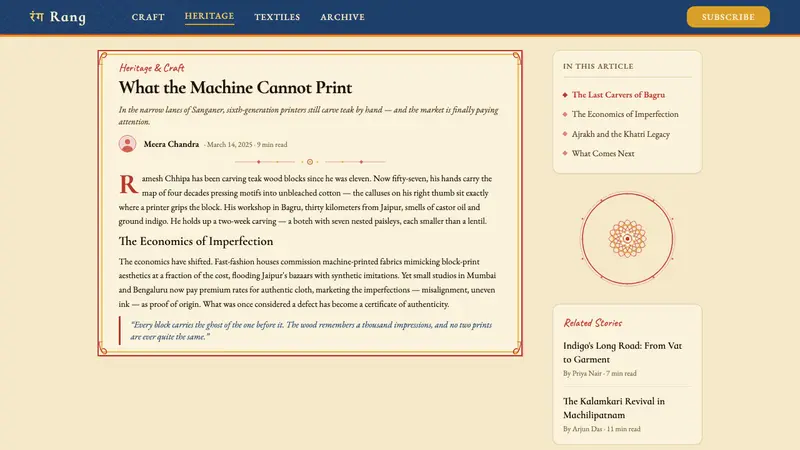800x450 pixels.
Task: Click the article title What the Machine Cannot Print
Action: pos(235,88)
